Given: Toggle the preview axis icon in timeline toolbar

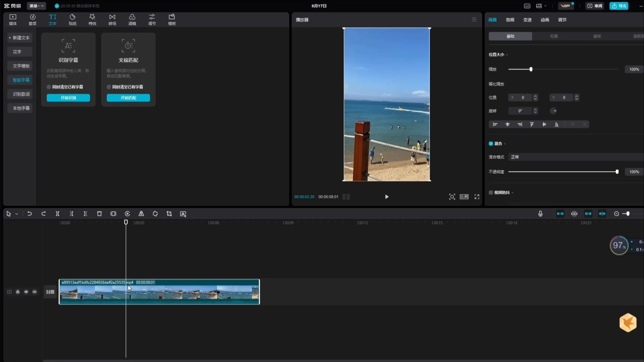Looking at the screenshot, I should click(602, 214).
